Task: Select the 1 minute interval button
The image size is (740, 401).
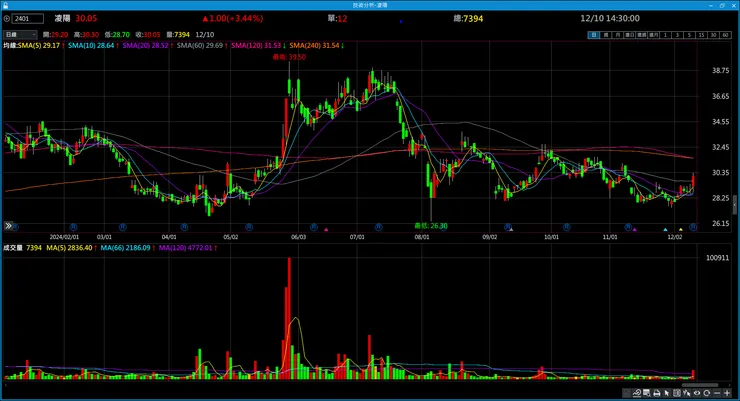Action: [x=665, y=35]
